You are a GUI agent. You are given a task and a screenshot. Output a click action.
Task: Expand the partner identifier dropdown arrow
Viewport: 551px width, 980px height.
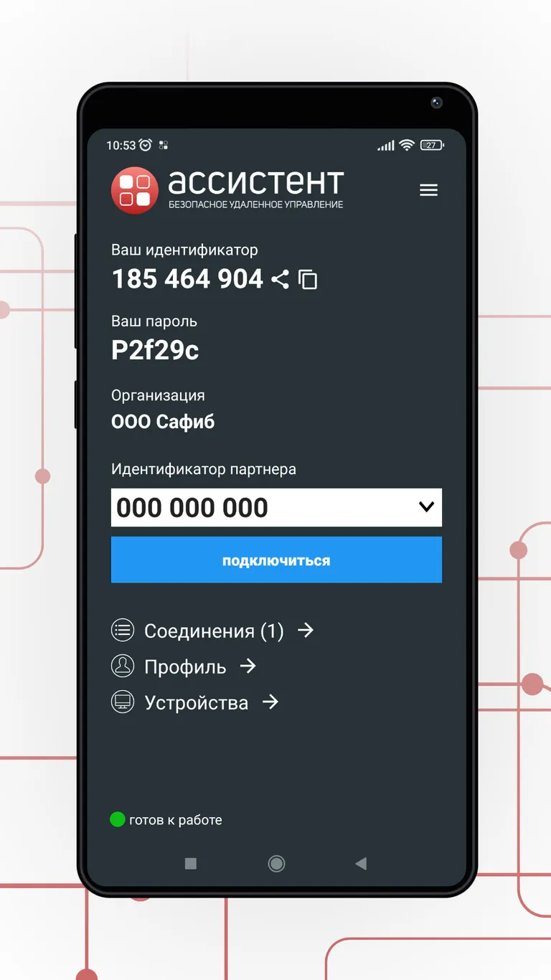click(x=426, y=507)
